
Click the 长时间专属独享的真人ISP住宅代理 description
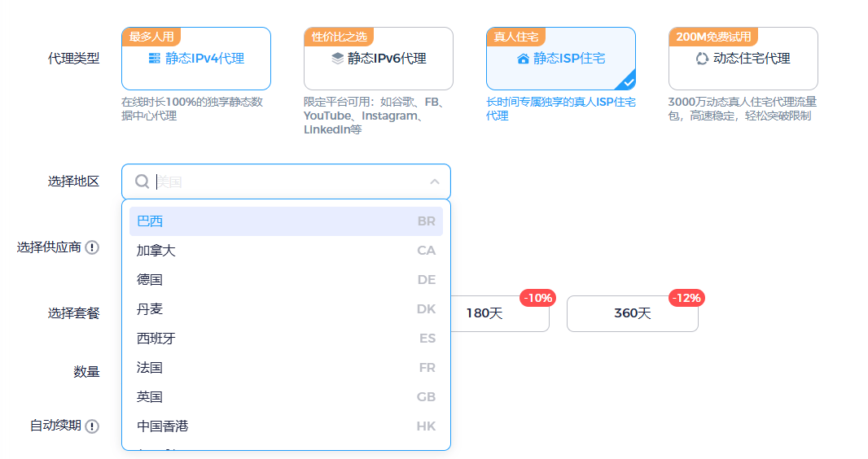[x=561, y=109]
